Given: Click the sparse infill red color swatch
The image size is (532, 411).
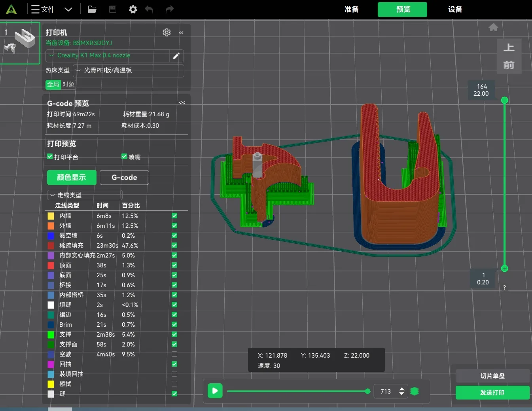Looking at the screenshot, I should coord(51,246).
